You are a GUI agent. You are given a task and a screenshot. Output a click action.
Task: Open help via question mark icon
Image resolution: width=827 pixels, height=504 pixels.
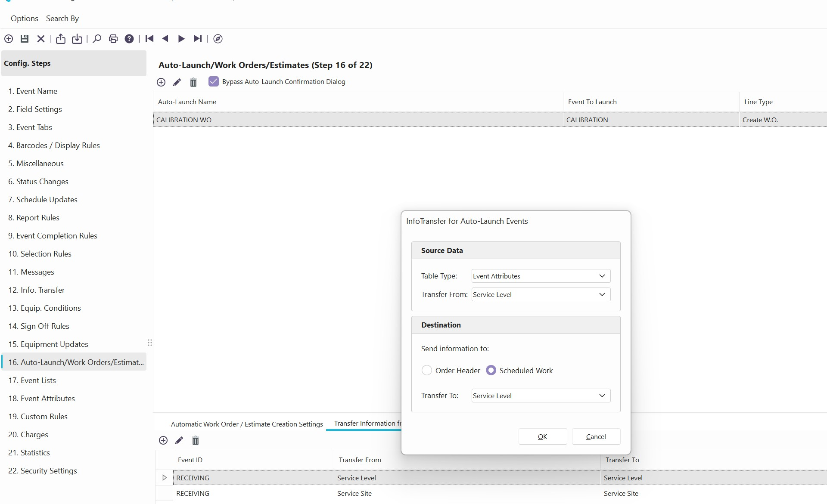click(129, 39)
